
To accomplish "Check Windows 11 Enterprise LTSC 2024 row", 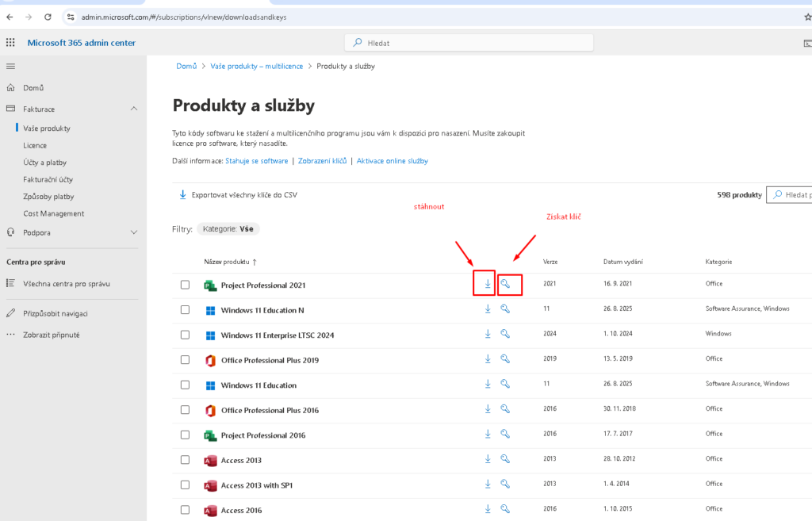I will [x=185, y=335].
